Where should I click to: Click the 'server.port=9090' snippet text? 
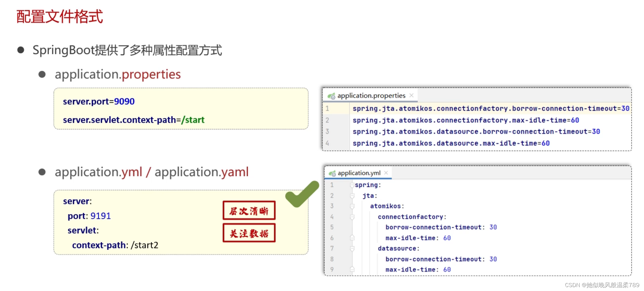tap(99, 102)
